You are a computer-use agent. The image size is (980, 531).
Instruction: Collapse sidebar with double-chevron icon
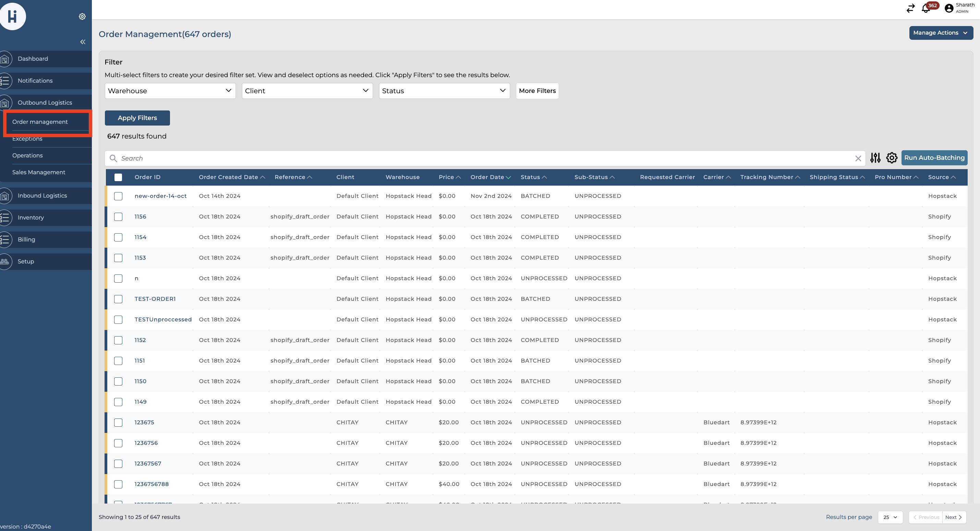click(83, 42)
